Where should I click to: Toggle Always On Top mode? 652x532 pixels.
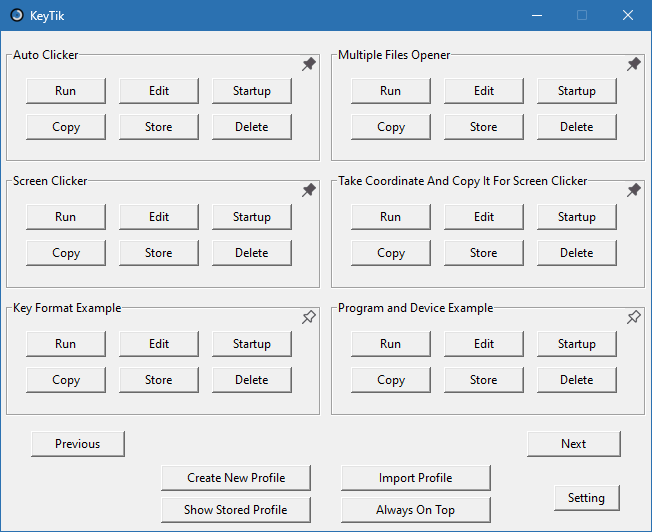tap(415, 510)
